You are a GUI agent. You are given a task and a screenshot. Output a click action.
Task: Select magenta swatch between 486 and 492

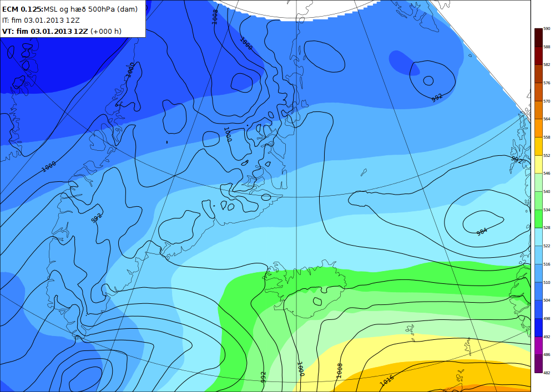point(538,345)
